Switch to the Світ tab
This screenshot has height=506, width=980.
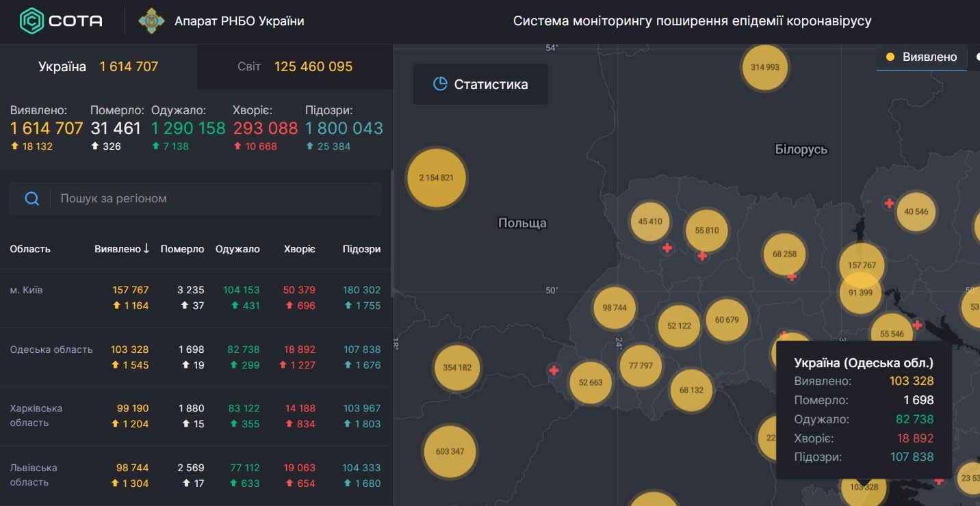coord(295,66)
